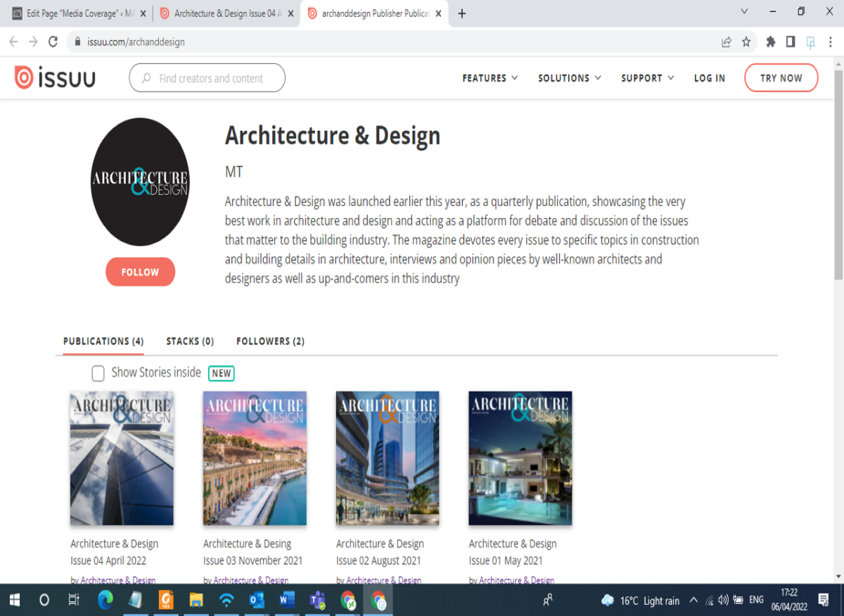
Task: Close the Edit Page Media Coverage tab
Action: 142,13
